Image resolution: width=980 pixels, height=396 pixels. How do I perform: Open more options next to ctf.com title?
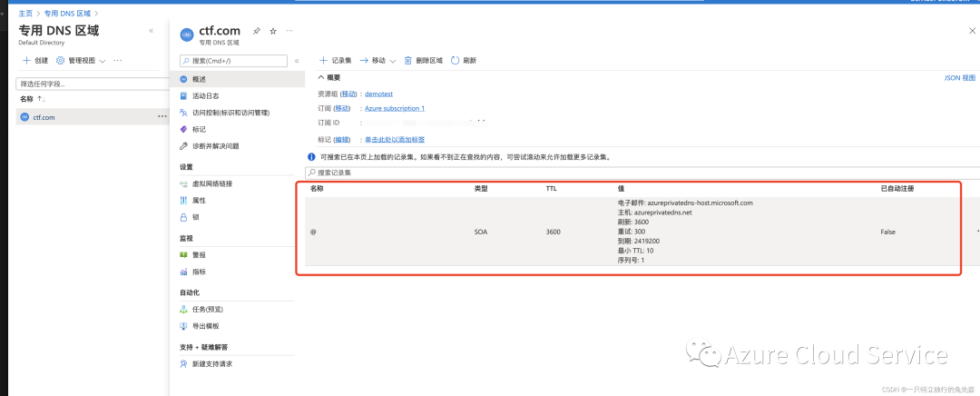289,31
